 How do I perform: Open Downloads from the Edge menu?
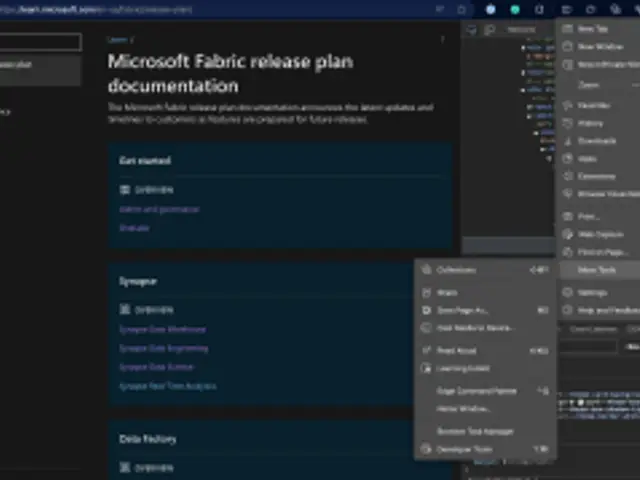tap(600, 141)
